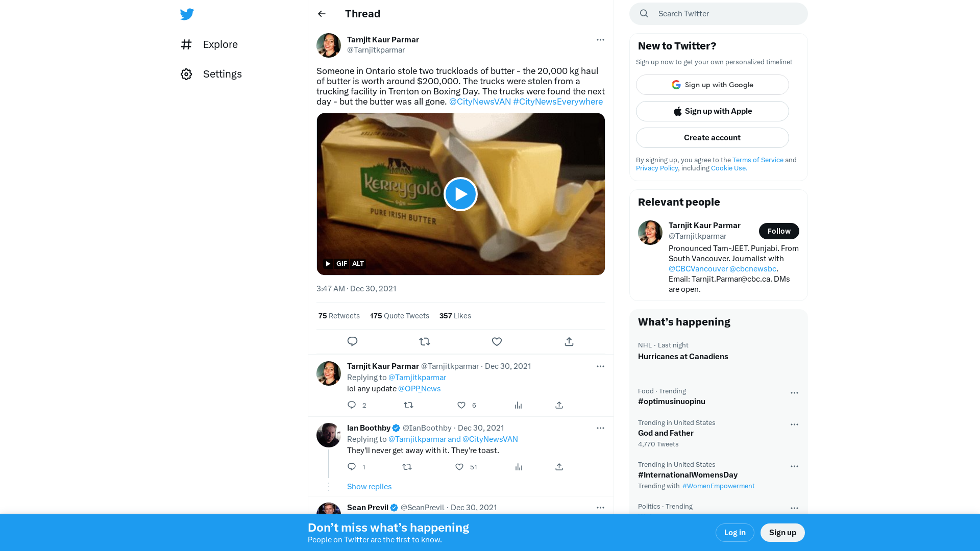The width and height of the screenshot is (980, 551).
Task: Share the main tweet
Action: click(569, 342)
